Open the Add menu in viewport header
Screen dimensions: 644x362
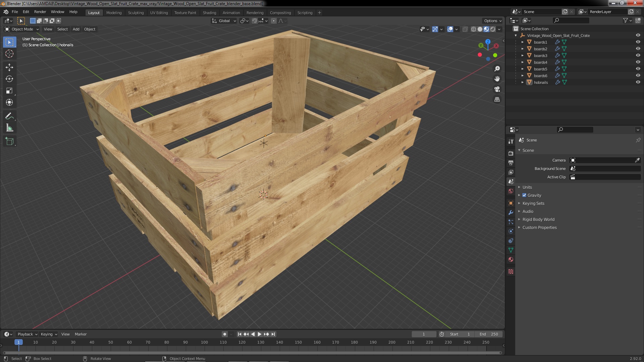[76, 29]
